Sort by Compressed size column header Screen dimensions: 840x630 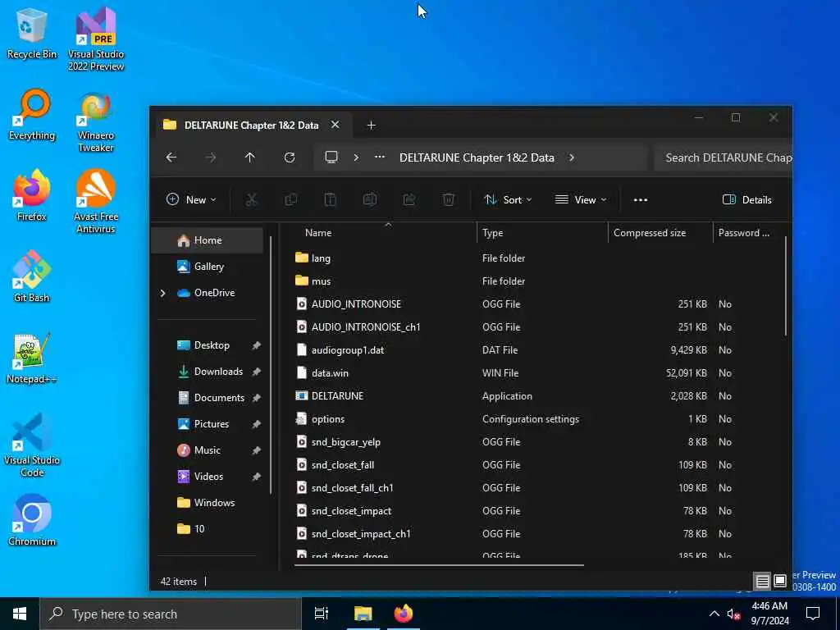tap(660, 233)
